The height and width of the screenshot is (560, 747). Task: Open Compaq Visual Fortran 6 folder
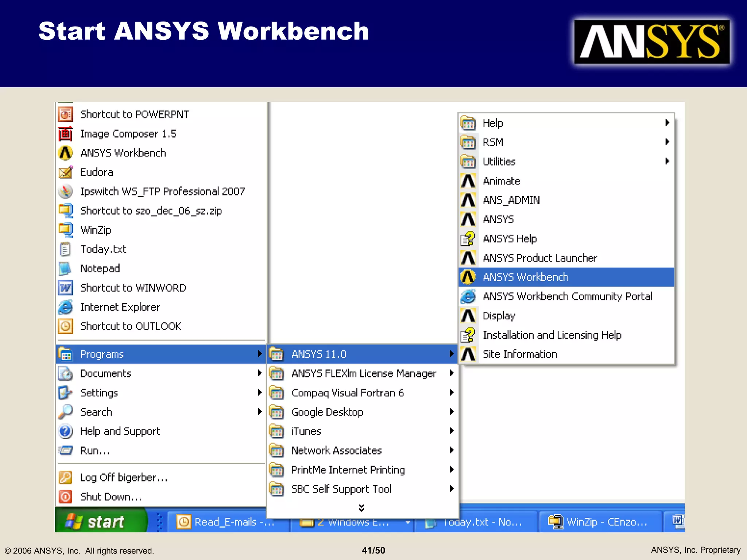(362, 393)
